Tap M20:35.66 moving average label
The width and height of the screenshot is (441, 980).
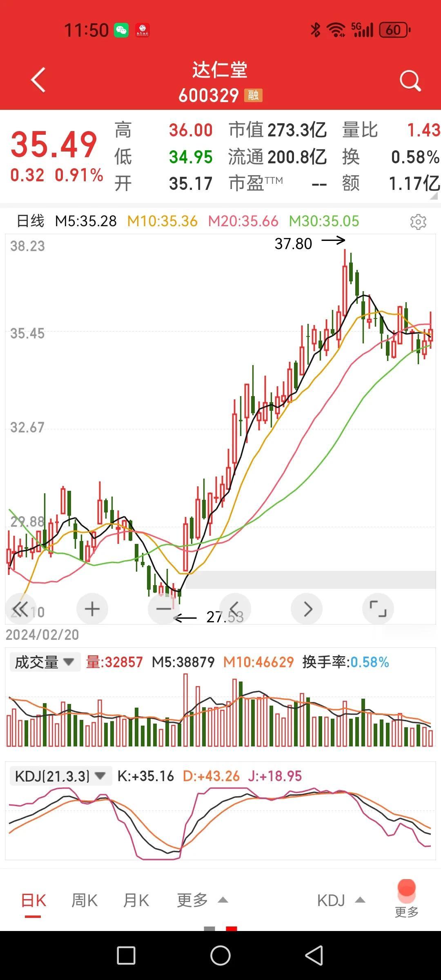pyautogui.click(x=243, y=221)
